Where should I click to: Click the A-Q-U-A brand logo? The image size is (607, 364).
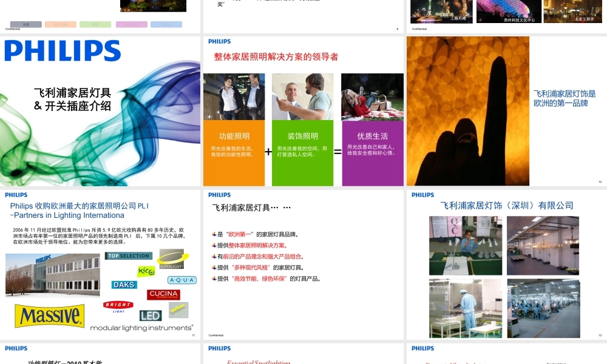point(182,280)
